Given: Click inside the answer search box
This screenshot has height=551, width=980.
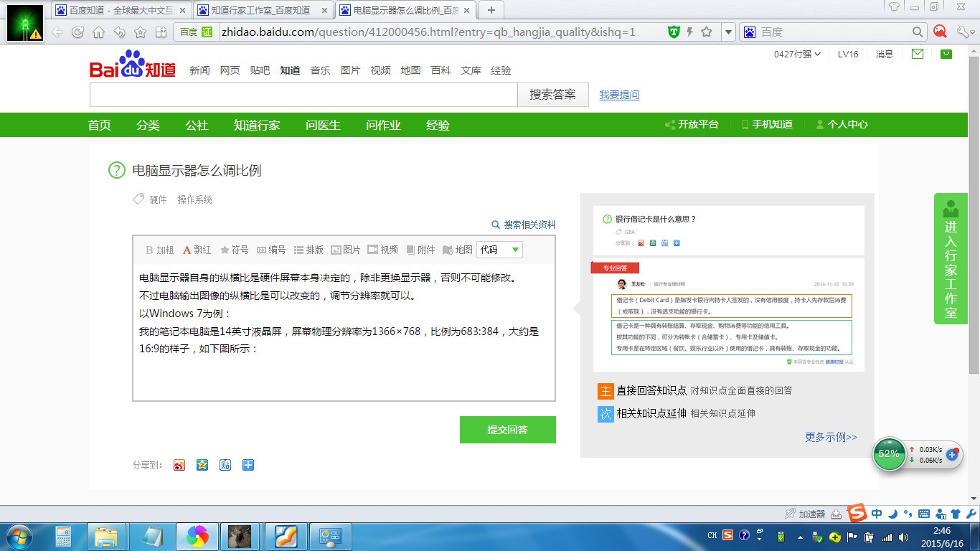Looking at the screenshot, I should [x=301, y=95].
